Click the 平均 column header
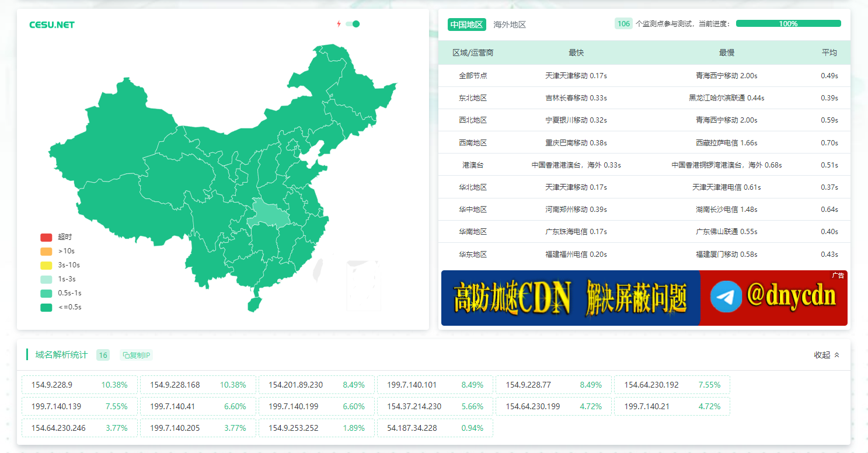Screen dimensions: 868x453 coord(829,53)
